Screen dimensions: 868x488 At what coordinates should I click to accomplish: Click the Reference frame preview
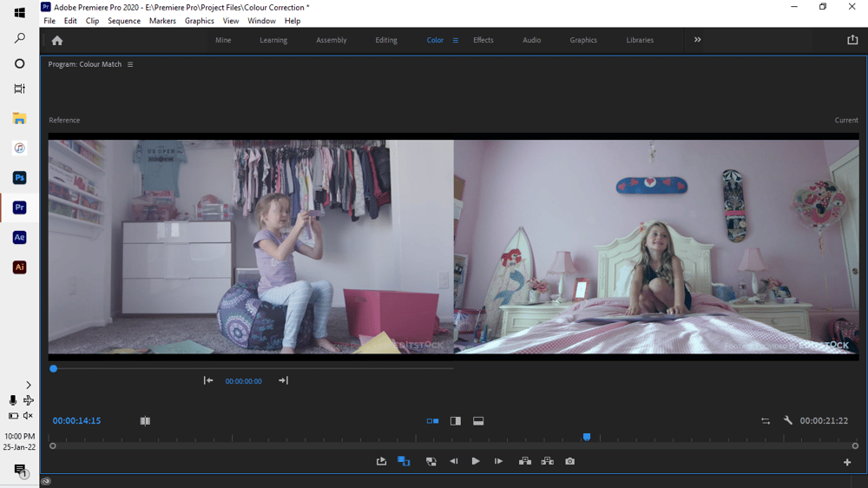point(251,247)
